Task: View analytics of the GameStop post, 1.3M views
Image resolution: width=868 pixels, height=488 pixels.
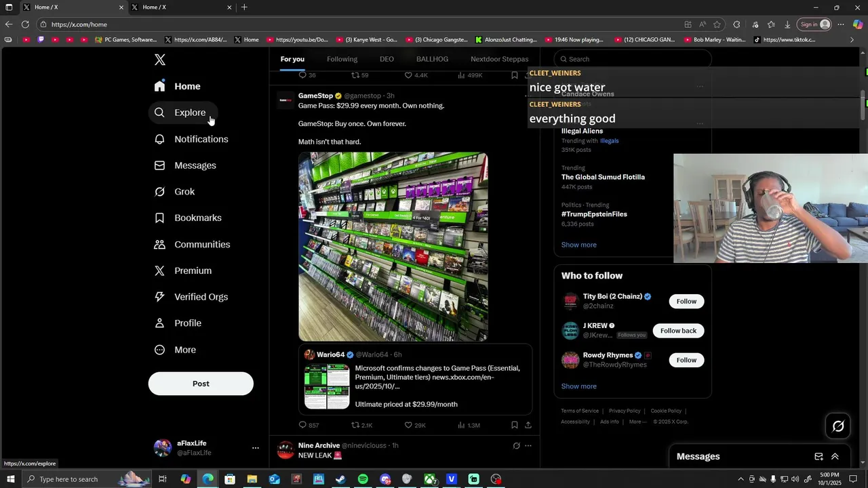Action: pyautogui.click(x=469, y=425)
